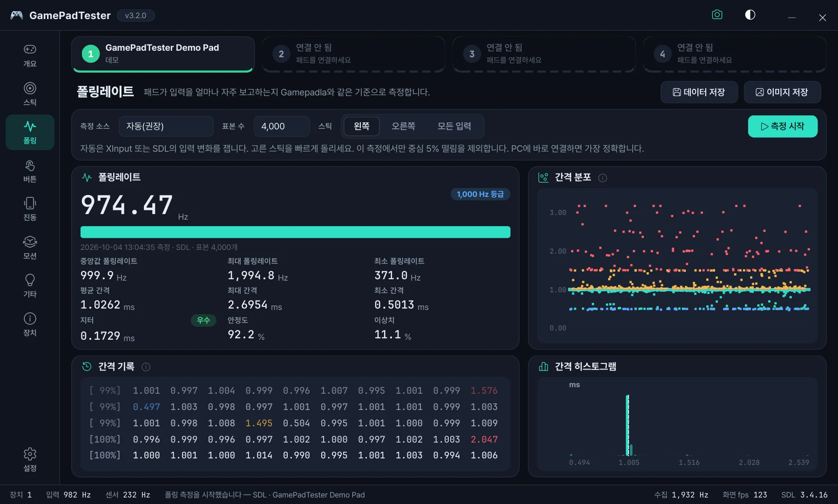Click the info icon beside 간격 분포
The height and width of the screenshot is (504, 838).
[x=602, y=178]
